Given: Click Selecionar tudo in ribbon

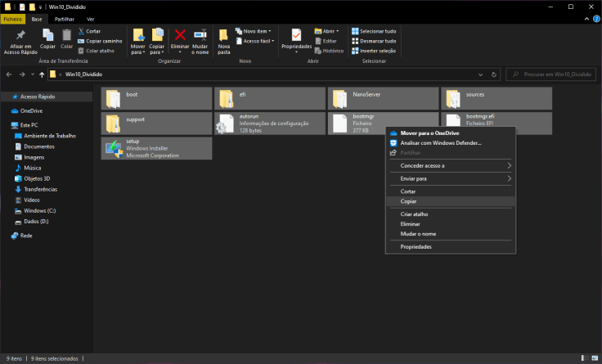Looking at the screenshot, I should pyautogui.click(x=374, y=31).
